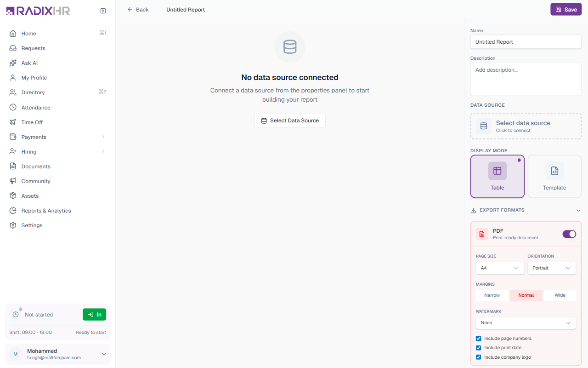Go to Attendance page
The image size is (588, 368).
(x=57, y=107)
